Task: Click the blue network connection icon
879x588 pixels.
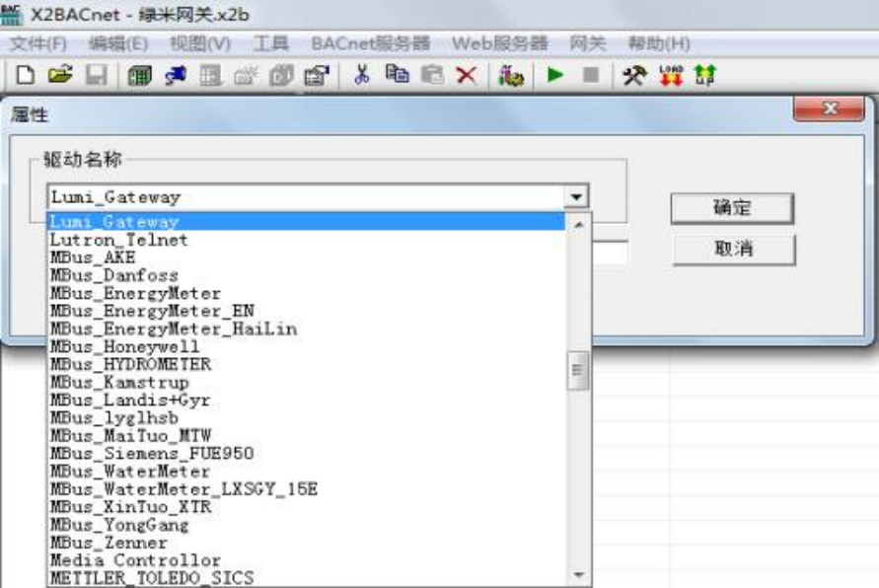Action: [x=176, y=75]
